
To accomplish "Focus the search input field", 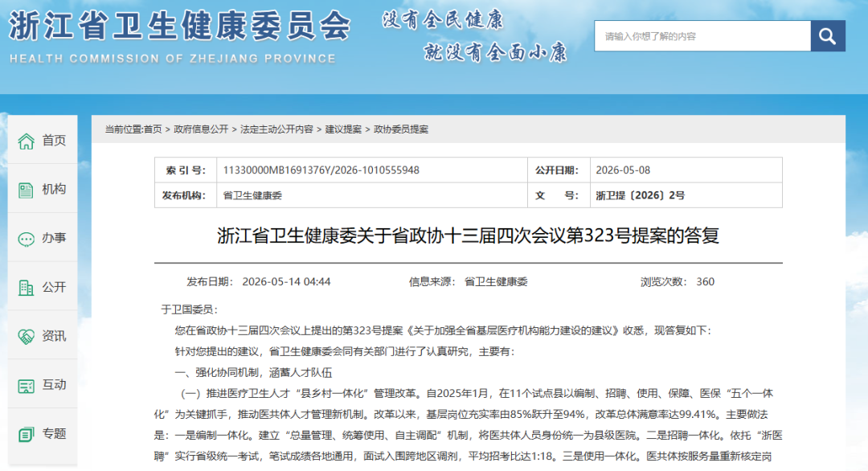I will pos(702,36).
